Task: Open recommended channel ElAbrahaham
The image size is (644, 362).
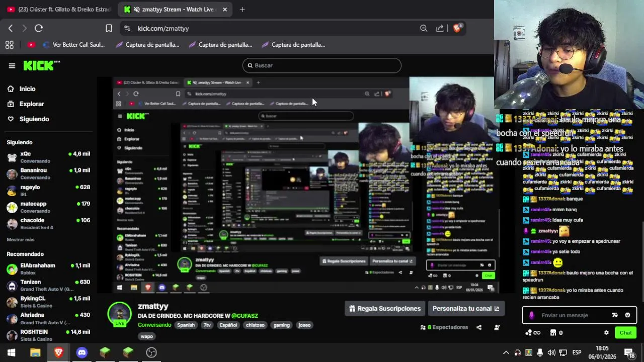Action: (x=48, y=268)
